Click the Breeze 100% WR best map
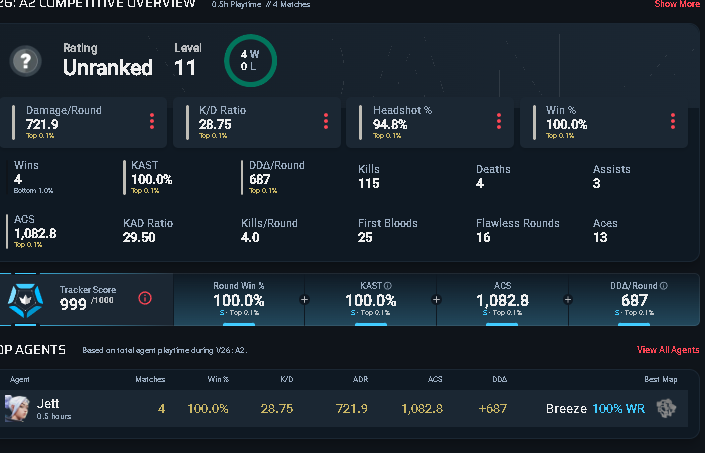The image size is (705, 453). pos(595,409)
